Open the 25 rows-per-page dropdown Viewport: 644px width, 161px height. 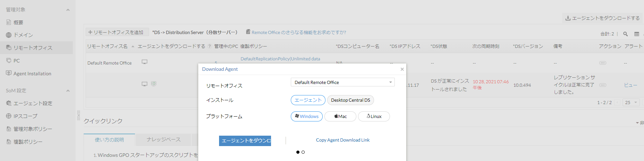631,102
